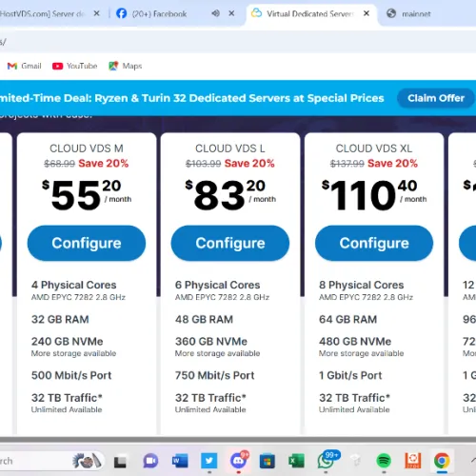Open Microsoft Word from taskbar
The height and width of the screenshot is (476, 476).
pos(180,461)
